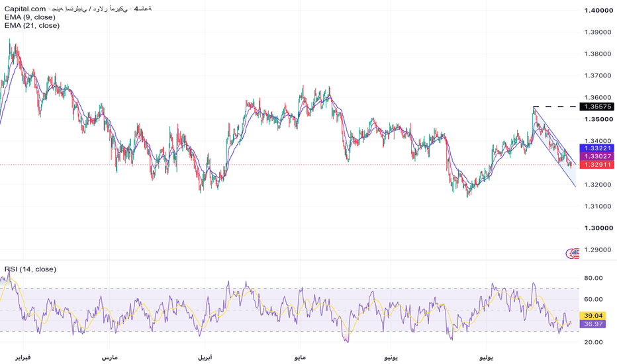Click the 1.31000 price axis label

click(598, 206)
